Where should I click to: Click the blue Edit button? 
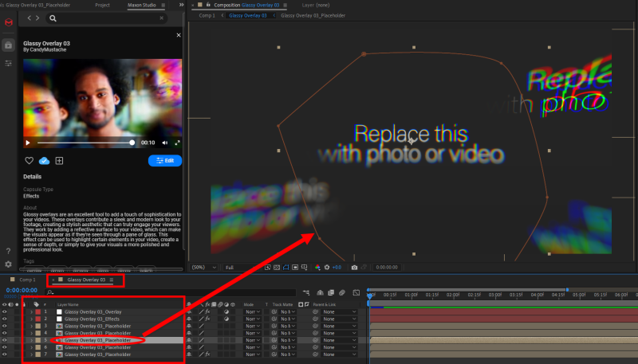pyautogui.click(x=165, y=161)
